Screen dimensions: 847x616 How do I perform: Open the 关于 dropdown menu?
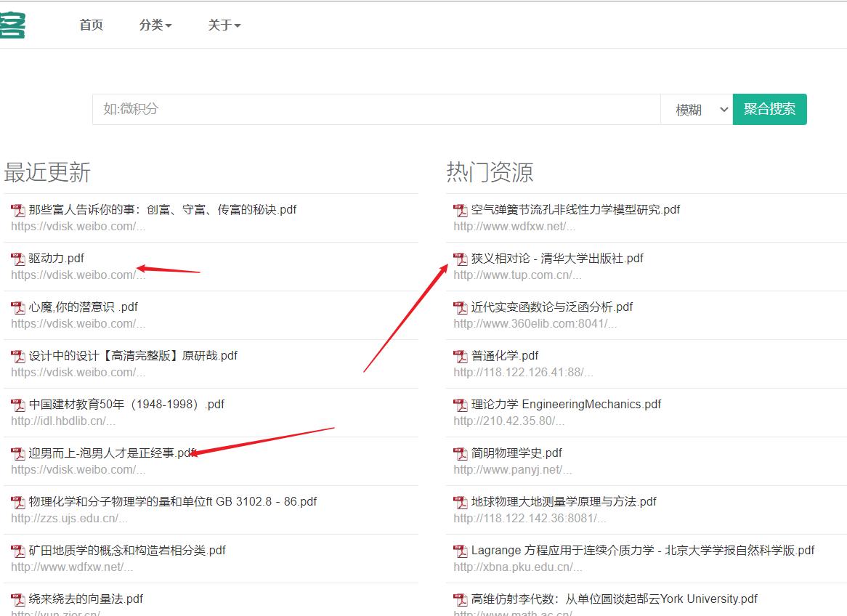click(x=223, y=25)
